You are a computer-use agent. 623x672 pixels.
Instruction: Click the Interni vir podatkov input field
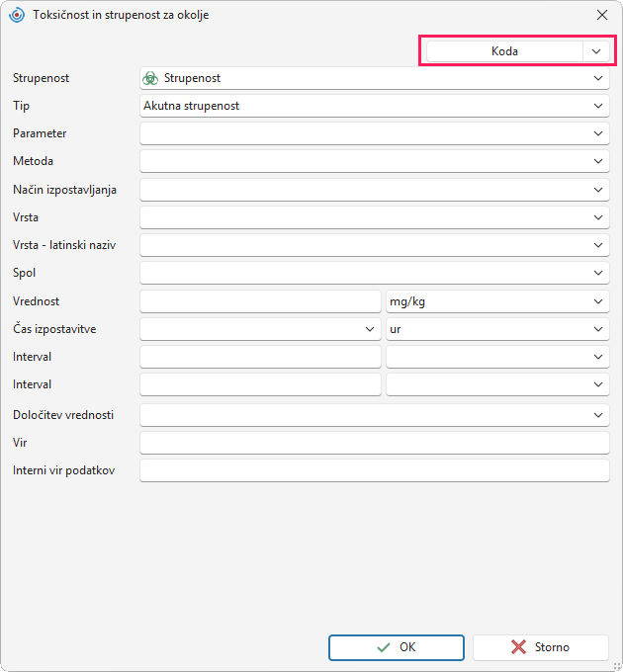(x=375, y=470)
